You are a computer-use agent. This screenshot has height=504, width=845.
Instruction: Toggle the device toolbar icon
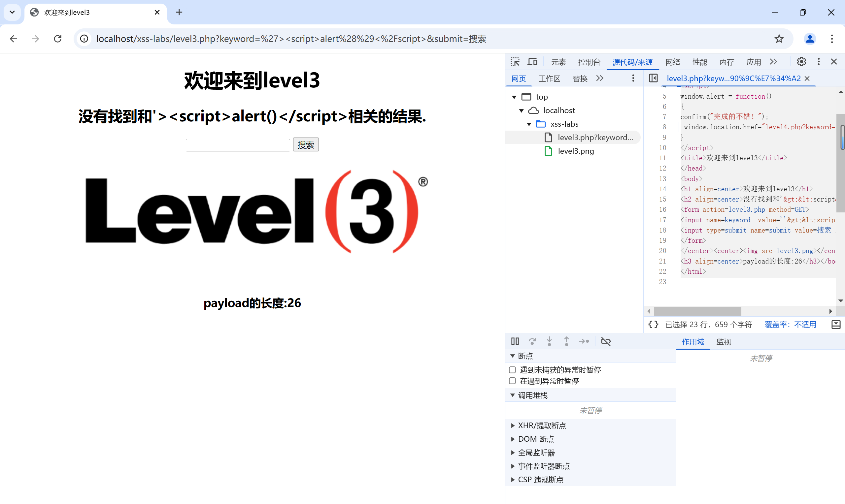[x=532, y=62]
